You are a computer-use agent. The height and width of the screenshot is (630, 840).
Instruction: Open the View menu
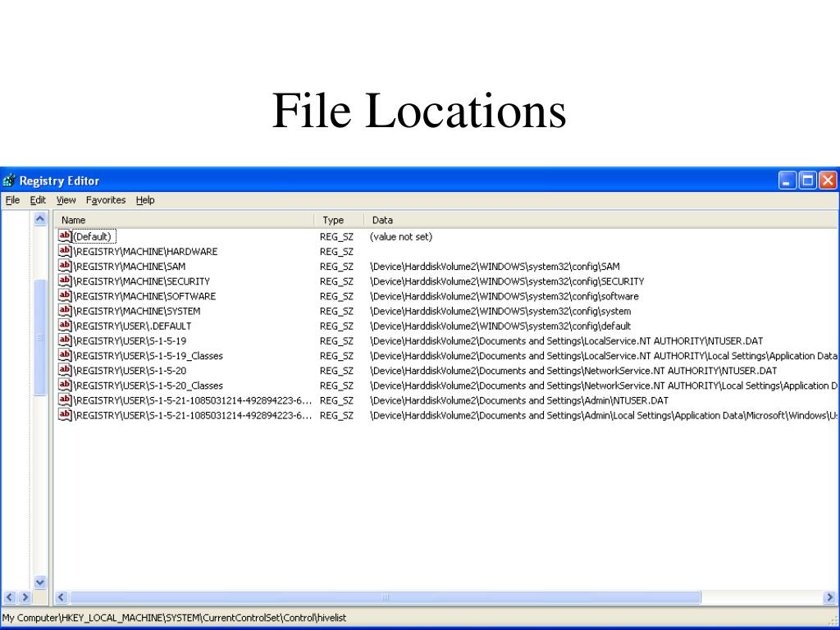coord(66,200)
